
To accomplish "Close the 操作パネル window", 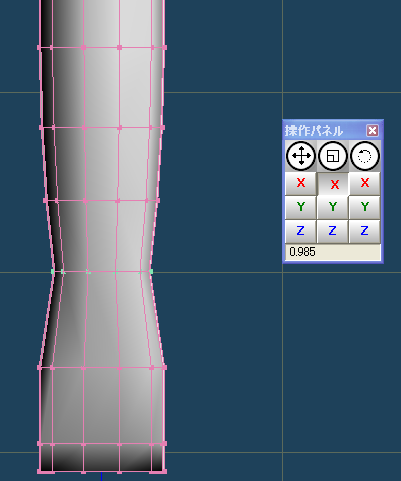I will (x=372, y=130).
